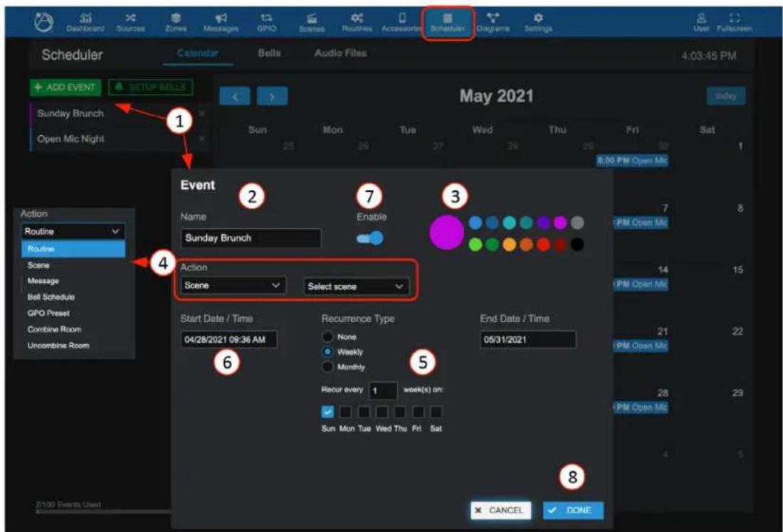Check the Fri recurrence checkbox

click(x=418, y=412)
